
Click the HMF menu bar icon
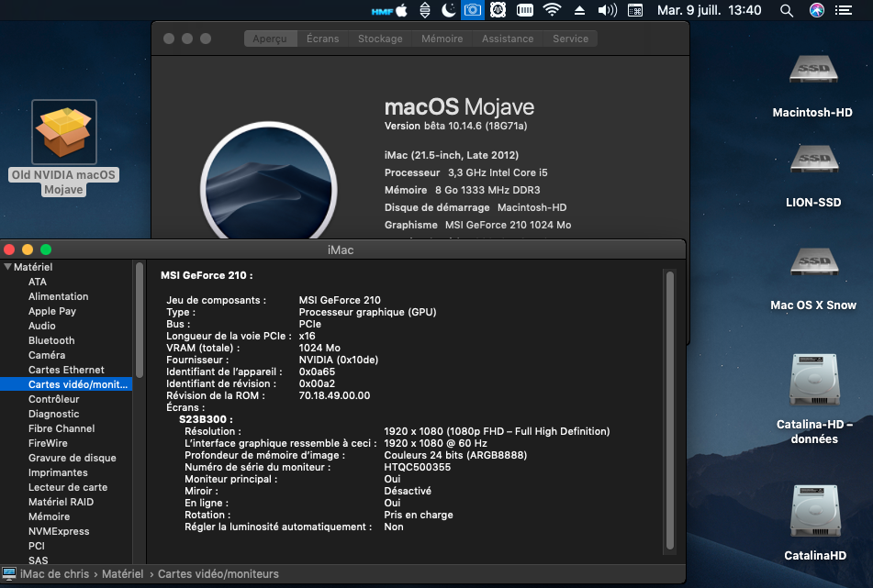click(x=382, y=11)
